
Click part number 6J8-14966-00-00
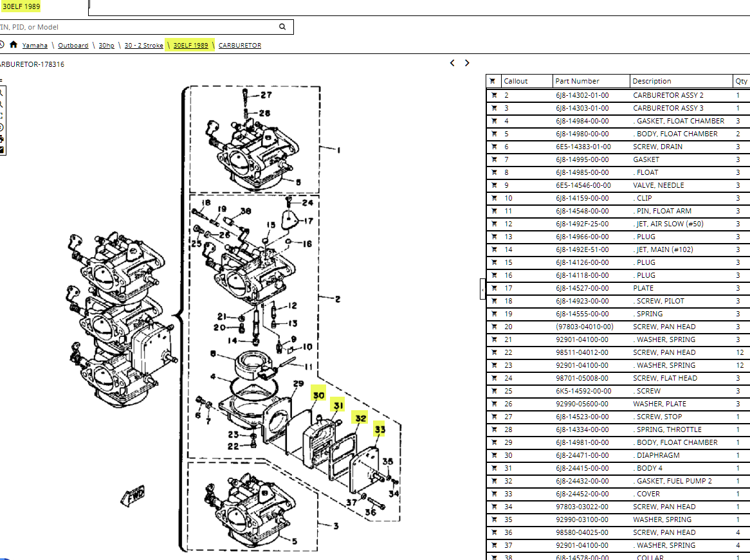582,237
